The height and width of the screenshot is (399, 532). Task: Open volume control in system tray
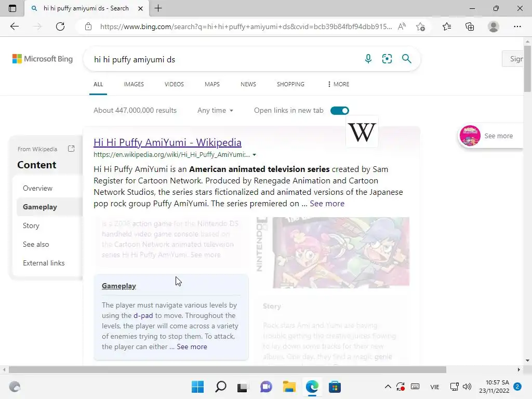467,387
